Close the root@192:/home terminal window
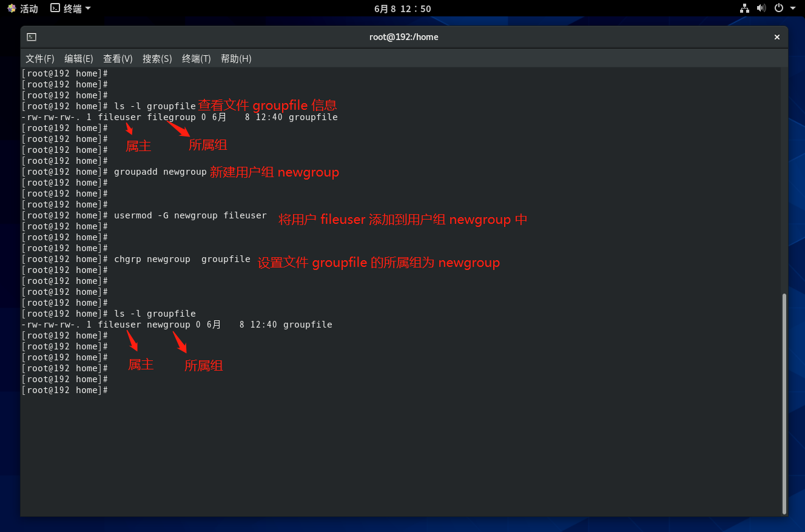805x532 pixels. [x=776, y=37]
